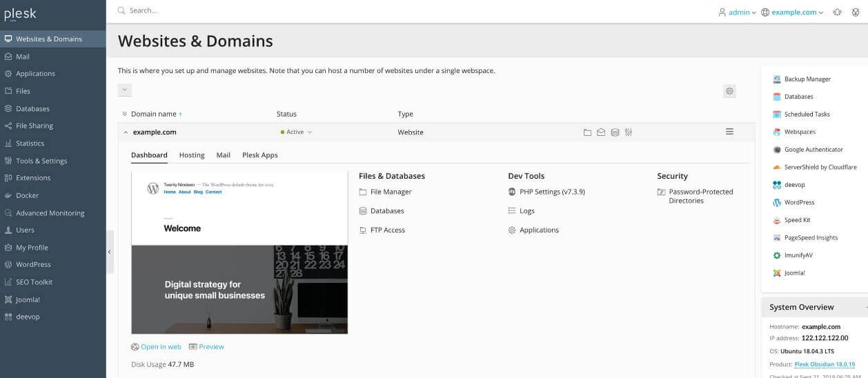The width and height of the screenshot is (868, 378).
Task: Open the file manager icon in example.com row
Action: [x=587, y=132]
